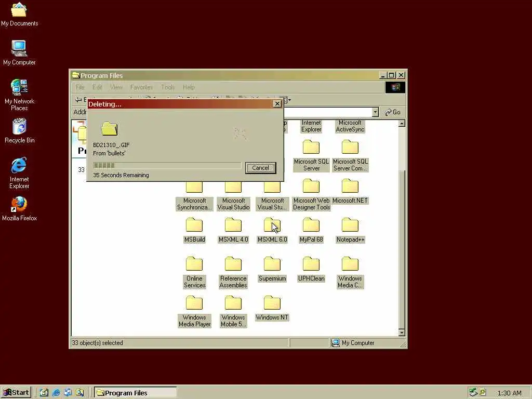
Task: Select the MSBuild folder
Action: coord(194,231)
